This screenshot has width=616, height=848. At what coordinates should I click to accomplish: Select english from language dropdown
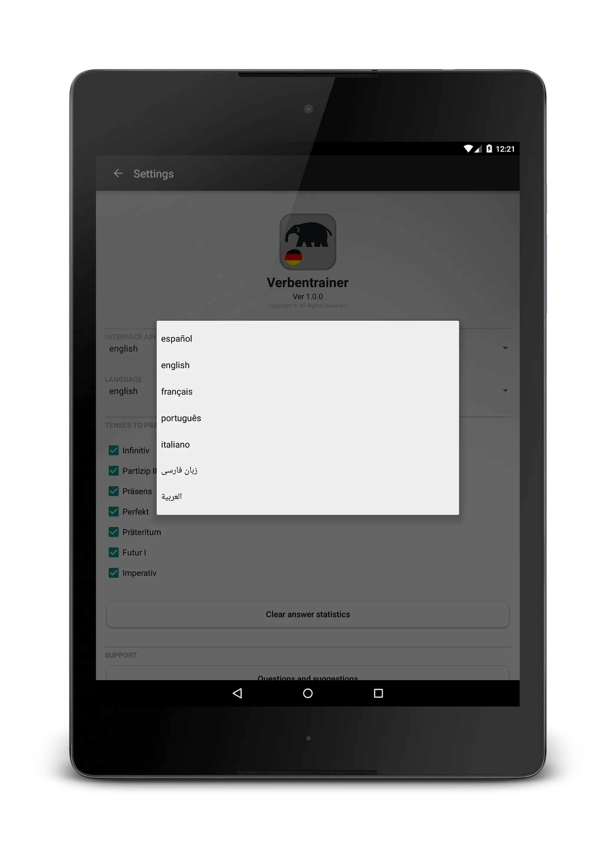[175, 365]
